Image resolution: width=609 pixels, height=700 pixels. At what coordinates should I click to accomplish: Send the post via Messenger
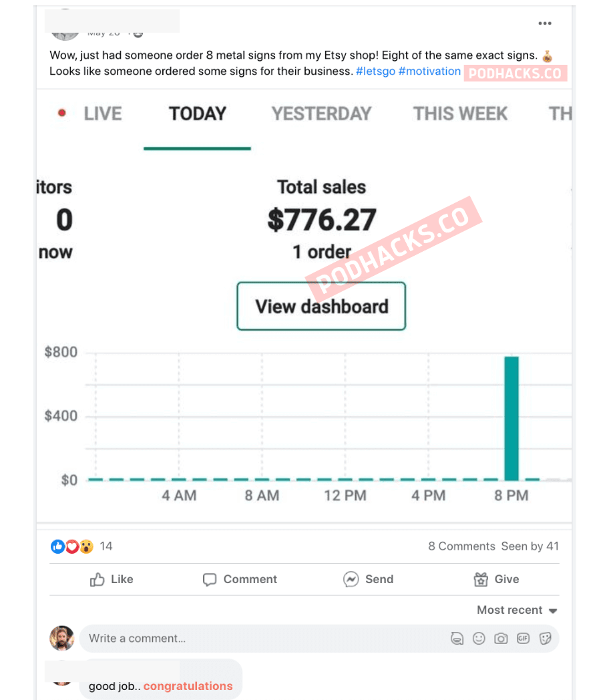[369, 579]
